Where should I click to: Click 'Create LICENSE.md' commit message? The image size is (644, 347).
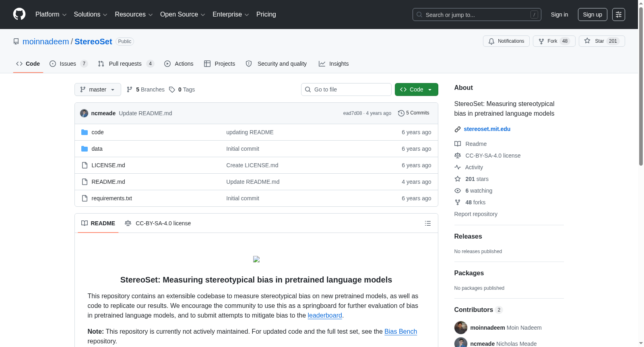pyautogui.click(x=252, y=165)
